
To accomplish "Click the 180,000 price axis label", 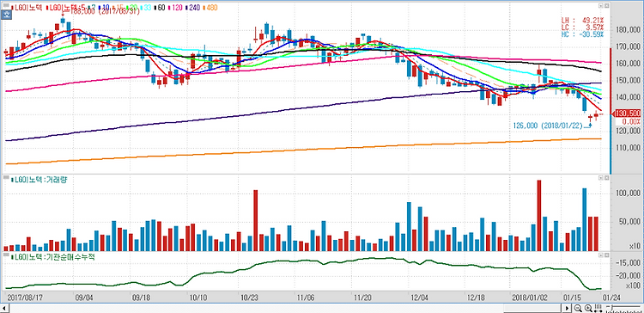I will tap(629, 30).
